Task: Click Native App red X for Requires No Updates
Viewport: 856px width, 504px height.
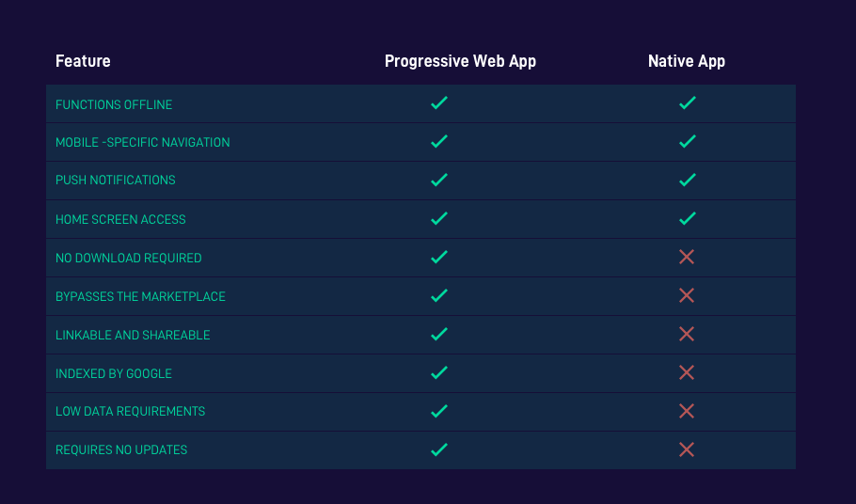Action: coord(687,449)
